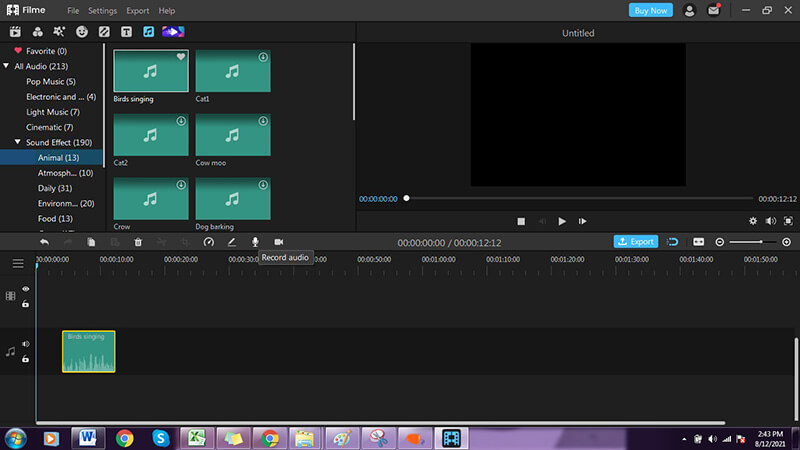Click the timeline horizontal scrollbar

(x=380, y=422)
